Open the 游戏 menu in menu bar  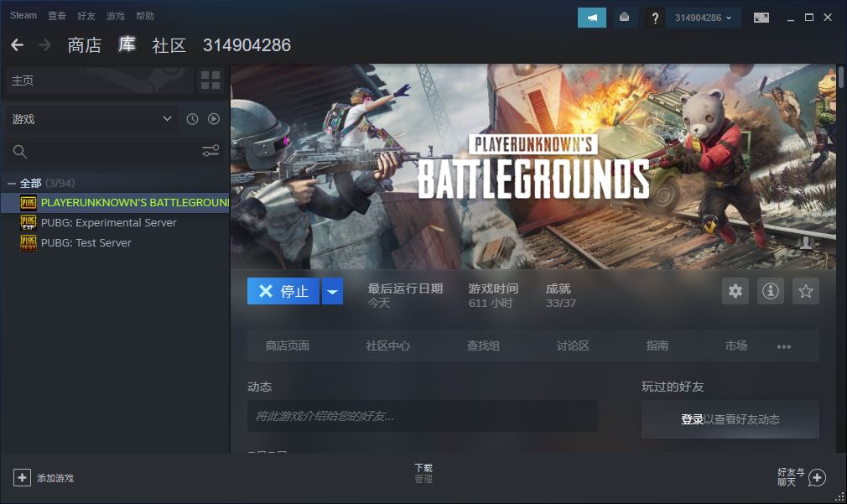coord(115,16)
